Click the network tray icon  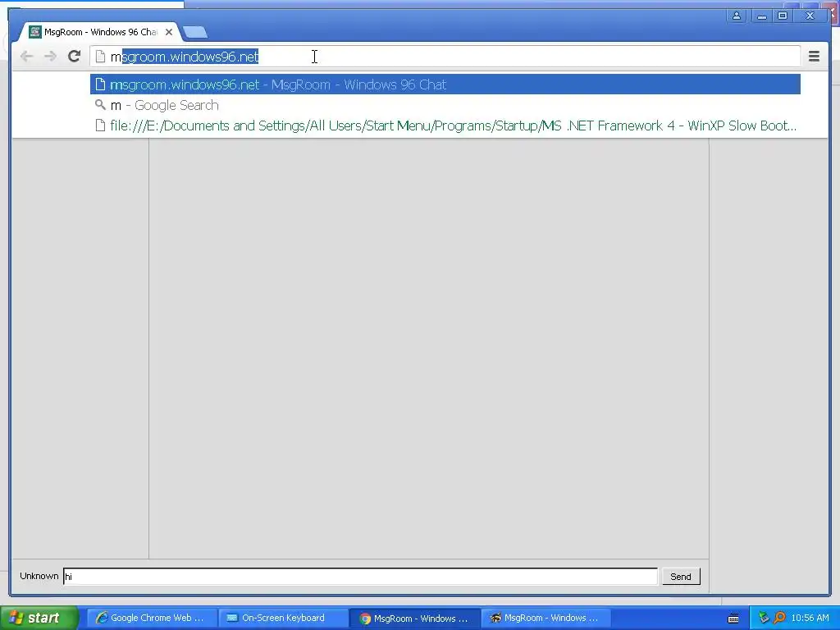point(764,618)
